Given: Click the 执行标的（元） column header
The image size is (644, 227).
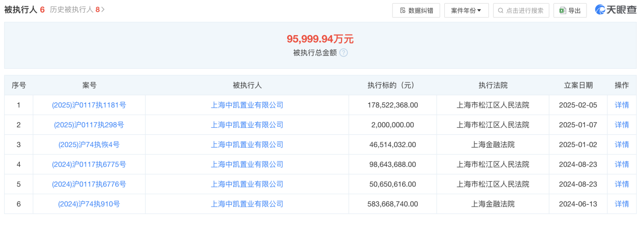Looking at the screenshot, I should click(x=392, y=85).
